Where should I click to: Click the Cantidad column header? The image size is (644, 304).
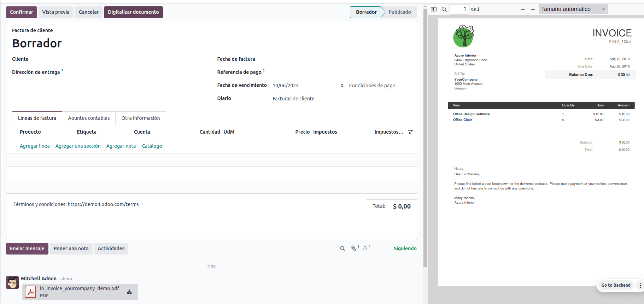click(x=210, y=132)
